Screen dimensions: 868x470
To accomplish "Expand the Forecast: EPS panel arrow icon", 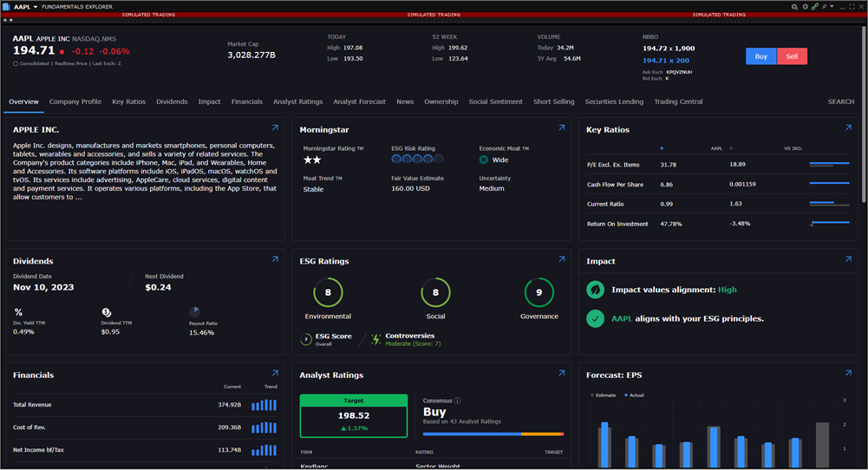I will click(848, 373).
